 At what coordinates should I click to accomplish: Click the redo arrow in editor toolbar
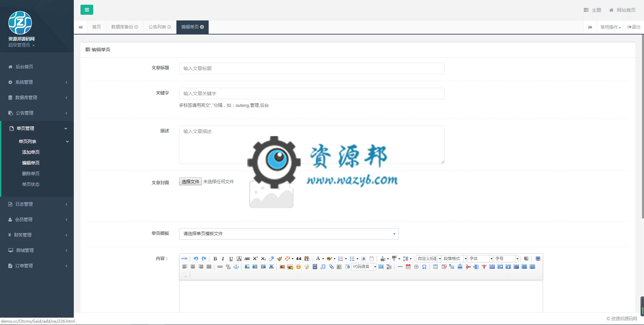point(204,259)
